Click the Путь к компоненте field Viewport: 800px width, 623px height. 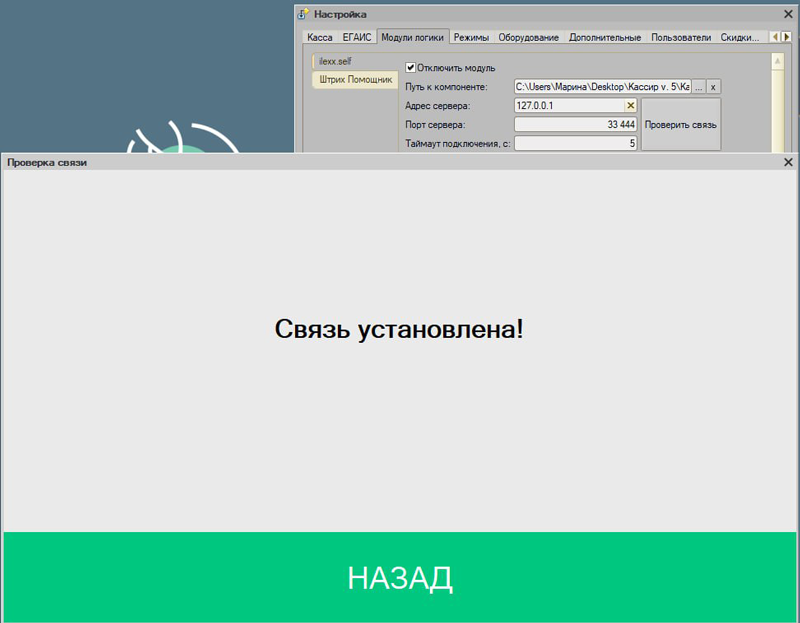[602, 87]
